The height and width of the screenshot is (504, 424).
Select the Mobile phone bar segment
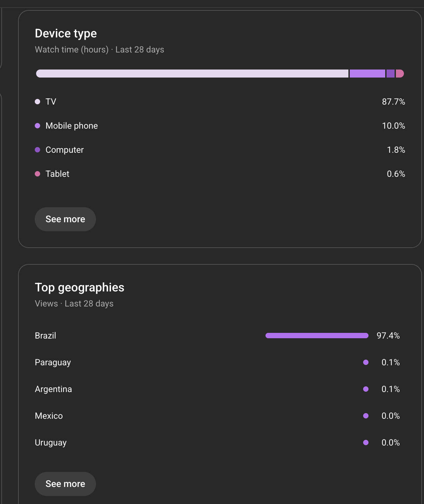pos(367,74)
